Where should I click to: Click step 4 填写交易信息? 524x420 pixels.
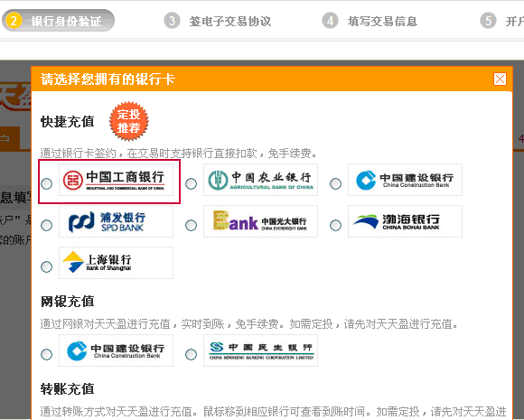[x=370, y=21]
